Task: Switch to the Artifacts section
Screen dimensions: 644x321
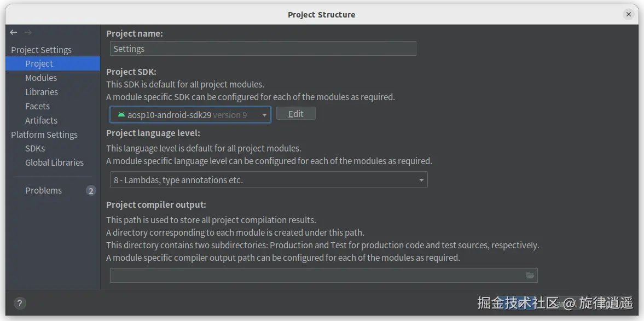Action: pos(41,120)
